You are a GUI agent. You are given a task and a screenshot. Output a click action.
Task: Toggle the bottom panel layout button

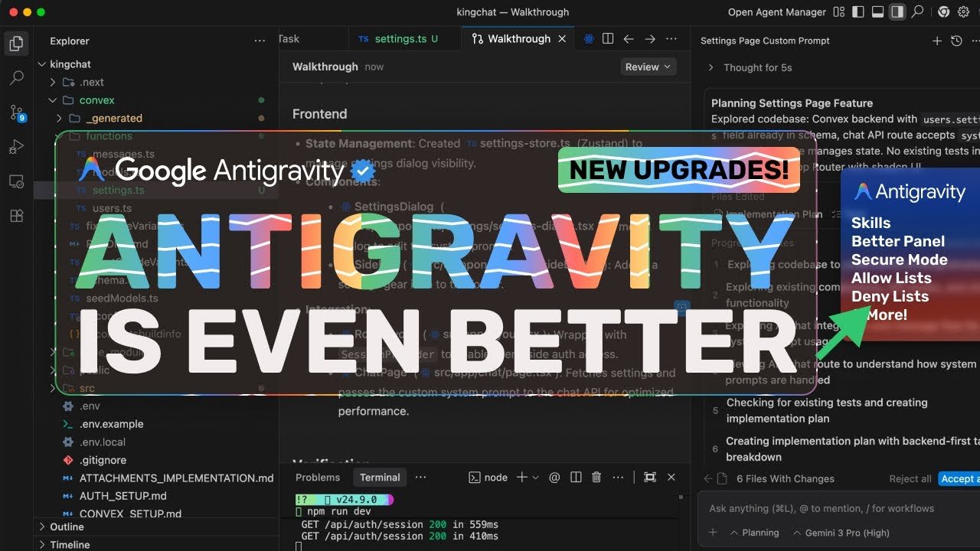(877, 12)
